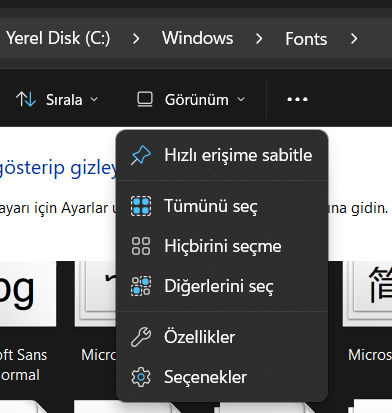The height and width of the screenshot is (413, 392).
Task: Navigate to Yerel Disk (C:) in breadcrumb
Action: coord(58,38)
